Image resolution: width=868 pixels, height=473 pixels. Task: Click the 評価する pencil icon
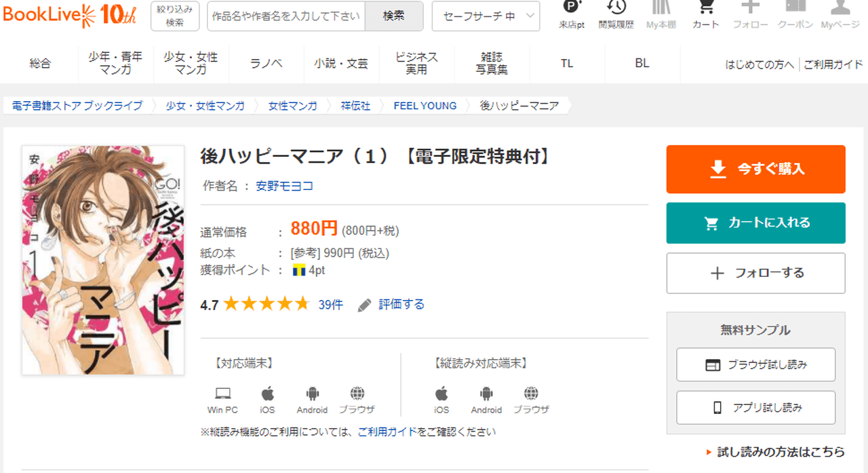[x=365, y=305]
